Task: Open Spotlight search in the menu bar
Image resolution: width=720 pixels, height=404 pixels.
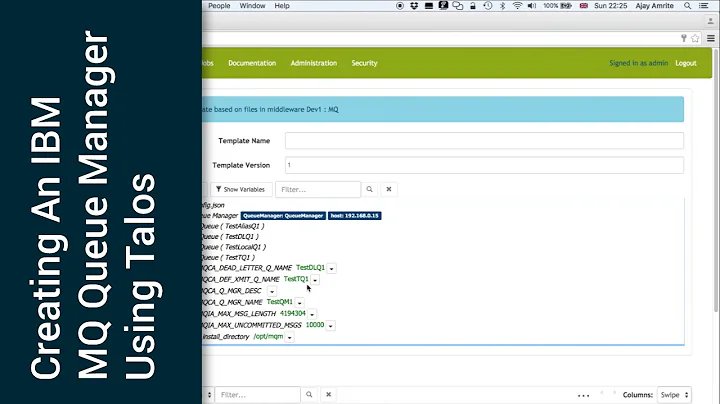Action: 687,6
